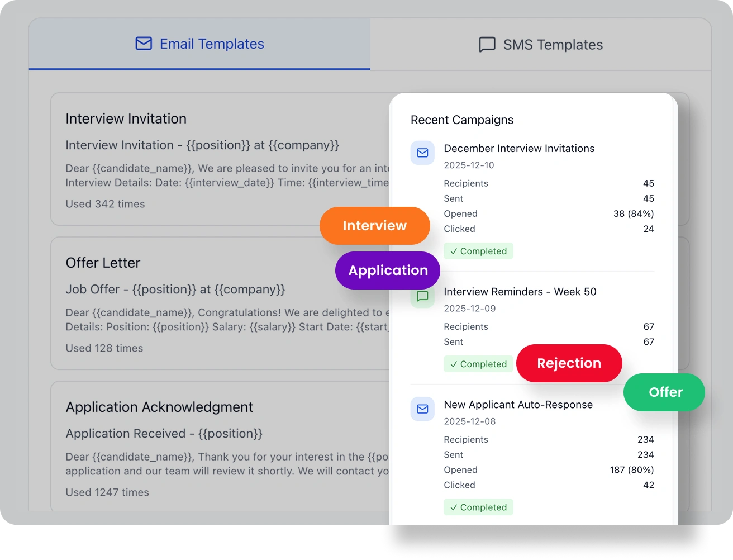Select the orange Interview tag
733x560 pixels.
tap(374, 226)
